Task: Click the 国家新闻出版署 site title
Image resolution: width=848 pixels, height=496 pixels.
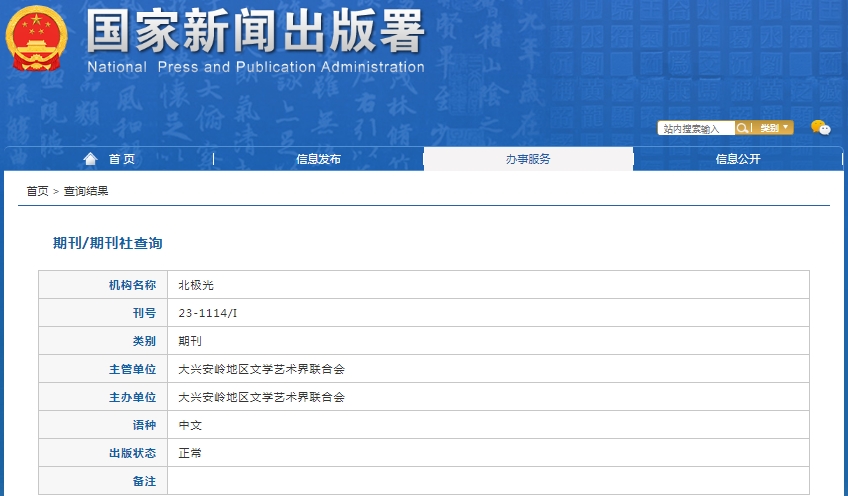Action: coord(255,33)
